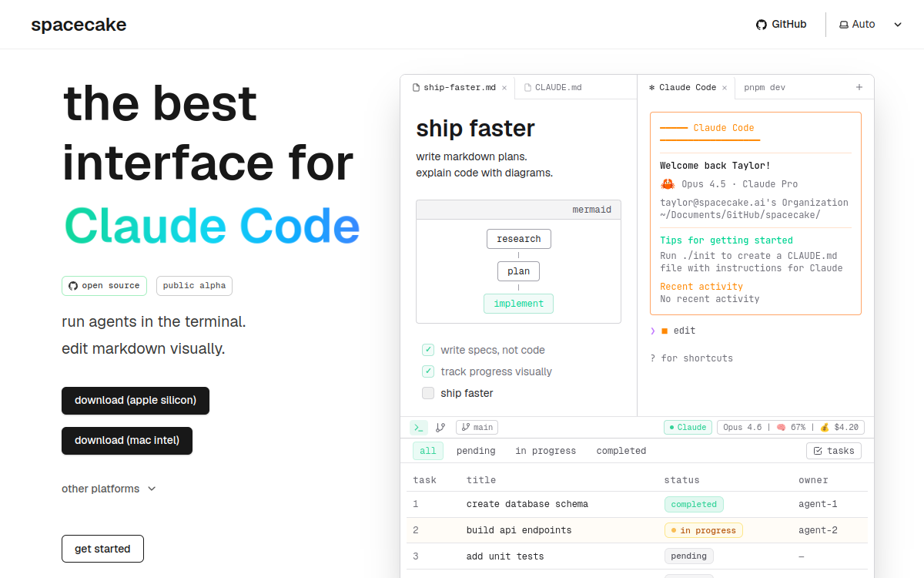Viewport: 924px width, 578px height.
Task: Show all tasks filter
Action: point(428,451)
